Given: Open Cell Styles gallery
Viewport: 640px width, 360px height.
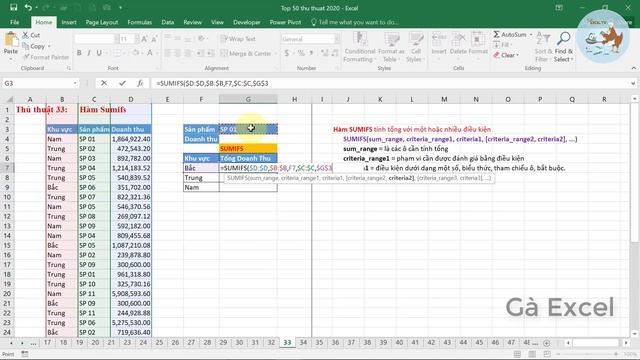Looking at the screenshot, I should click(415, 47).
